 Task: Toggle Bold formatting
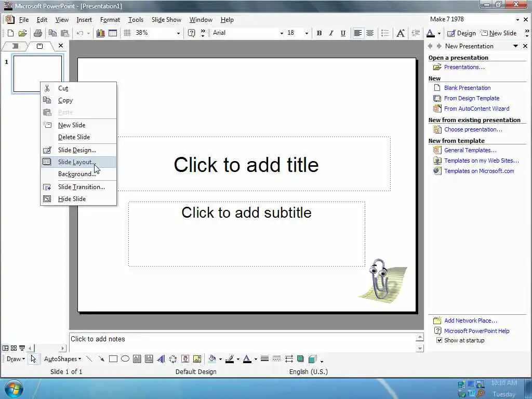tap(319, 33)
